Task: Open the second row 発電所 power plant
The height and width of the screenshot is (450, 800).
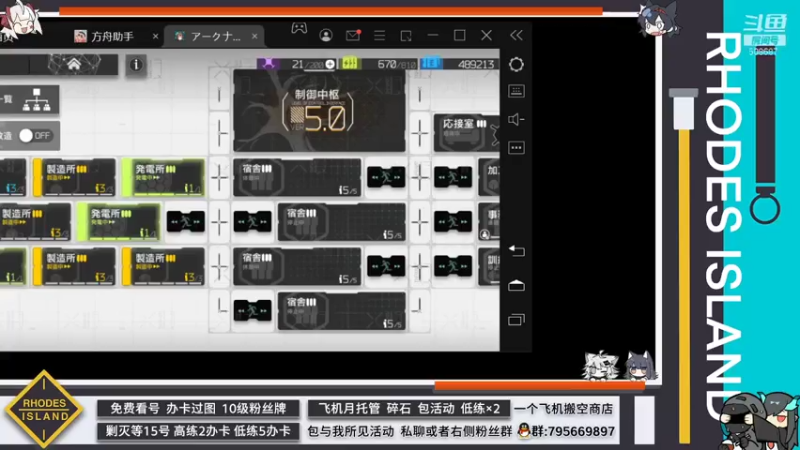Action: (x=119, y=221)
